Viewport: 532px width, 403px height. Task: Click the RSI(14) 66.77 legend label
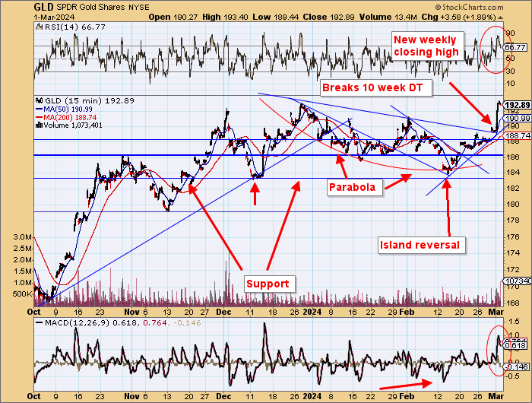[75, 27]
